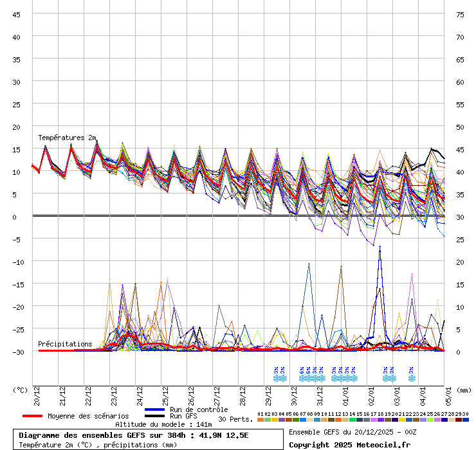Click the 'Précipitations' chart label
The image size is (476, 450).
(x=65, y=344)
